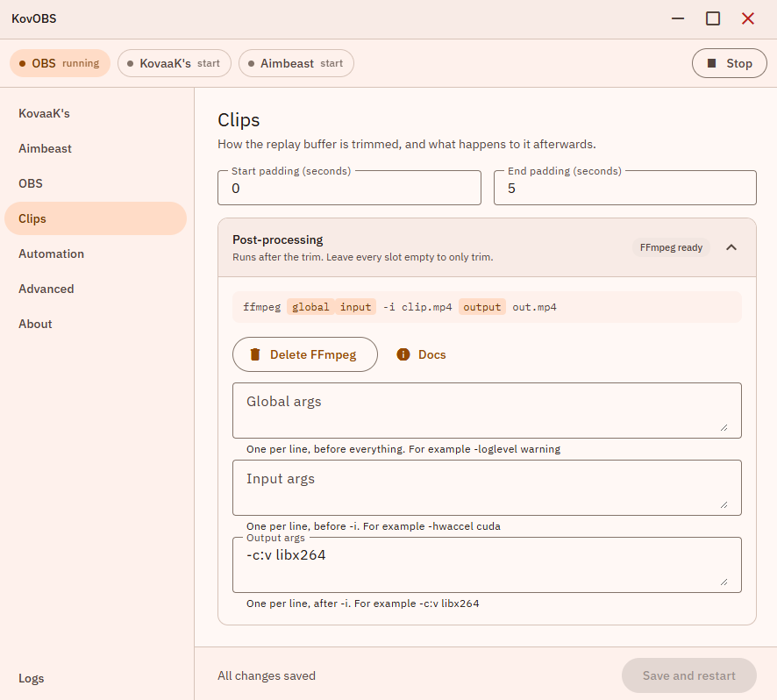Close the KovOBS window
The image size is (777, 700).
(748, 18)
